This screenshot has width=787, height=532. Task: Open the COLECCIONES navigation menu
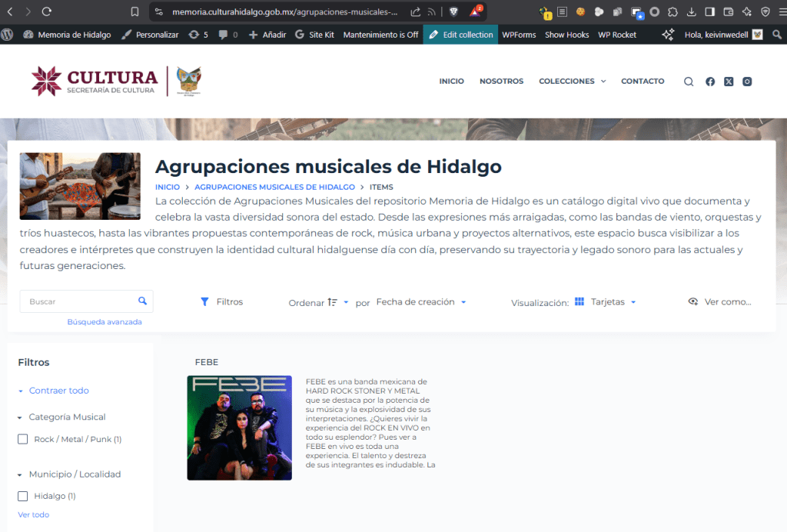(572, 81)
